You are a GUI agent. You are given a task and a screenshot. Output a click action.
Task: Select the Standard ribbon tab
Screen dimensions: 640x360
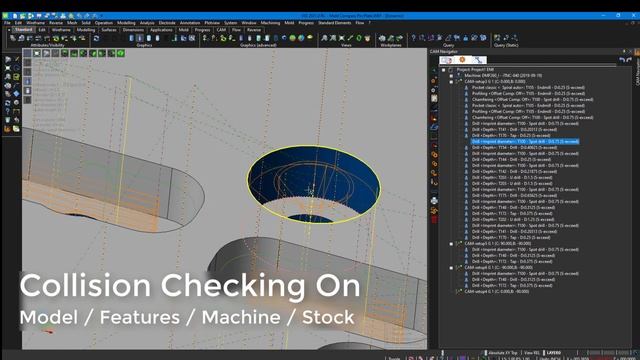click(x=23, y=30)
